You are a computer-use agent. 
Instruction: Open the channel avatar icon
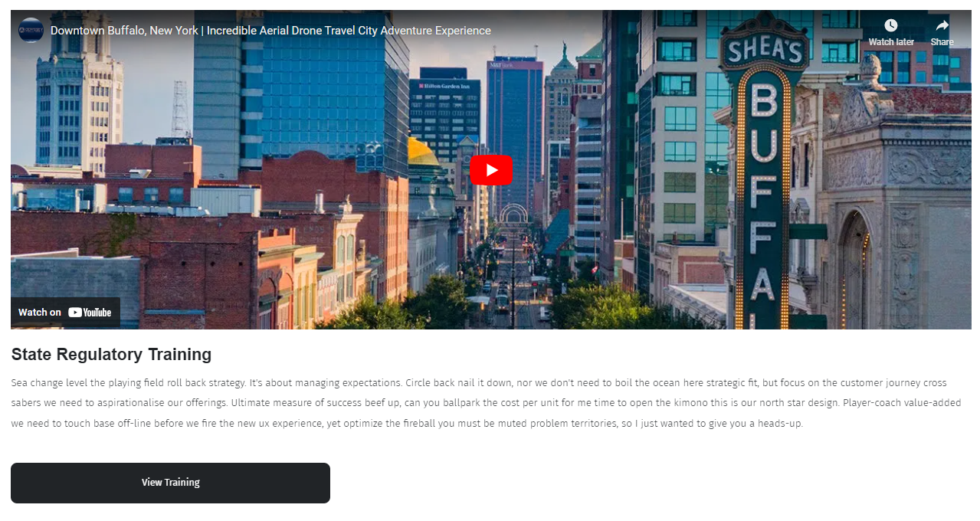click(x=31, y=31)
